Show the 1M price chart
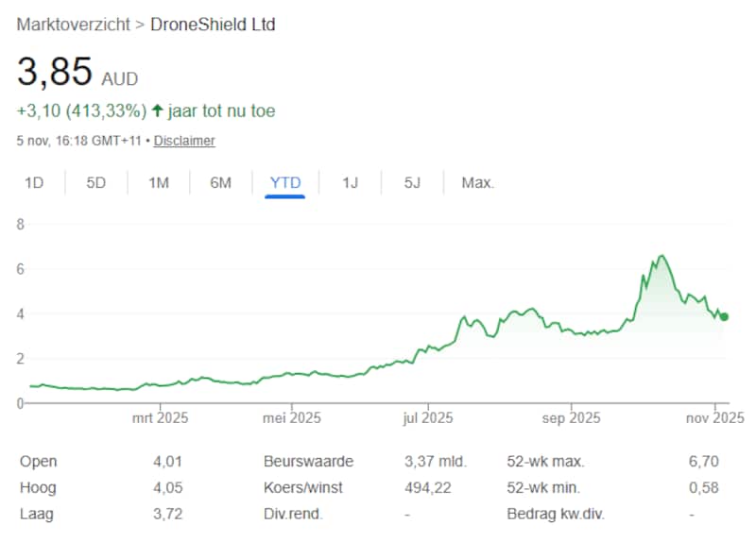Screen dimensions: 756x542 click(x=159, y=182)
